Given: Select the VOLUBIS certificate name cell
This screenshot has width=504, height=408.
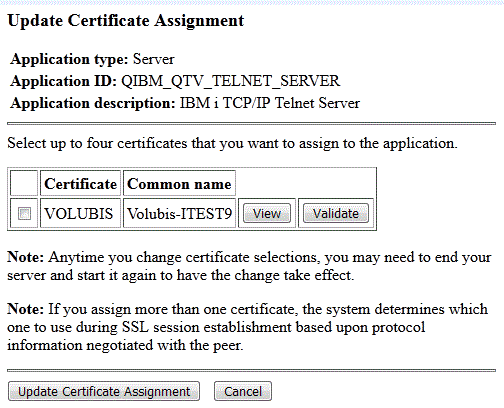Looking at the screenshot, I should tap(80, 213).
